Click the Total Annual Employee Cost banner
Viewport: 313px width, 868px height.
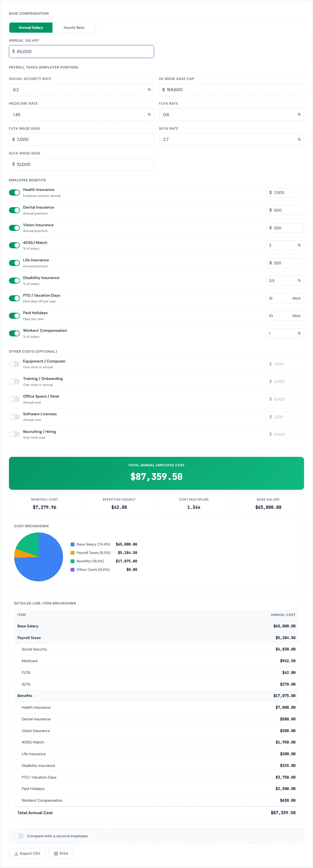156,473
